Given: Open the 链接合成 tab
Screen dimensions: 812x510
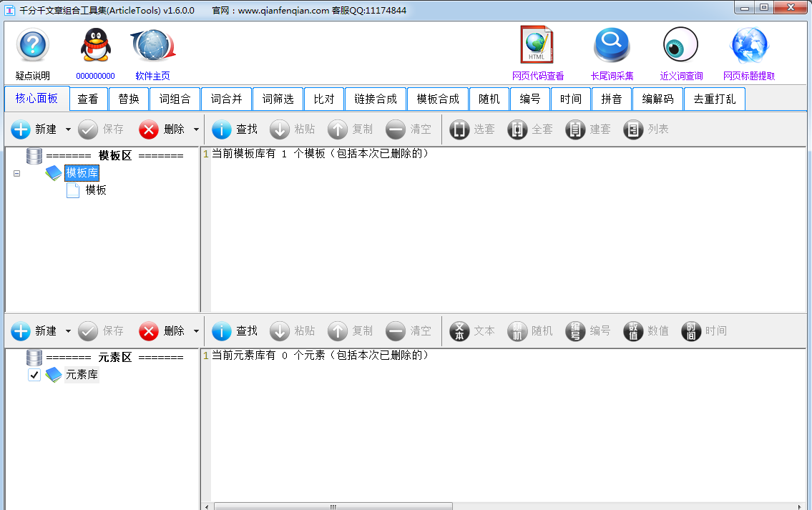Looking at the screenshot, I should point(376,99).
